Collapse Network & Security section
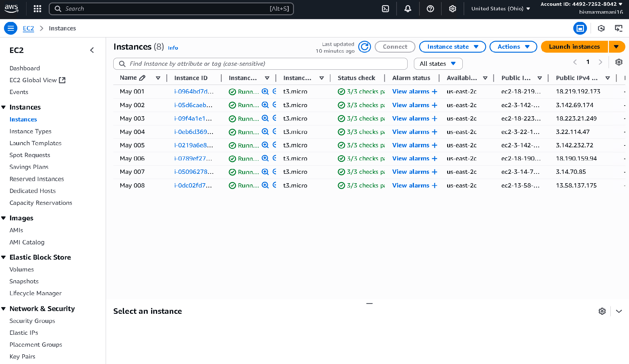 (4, 309)
